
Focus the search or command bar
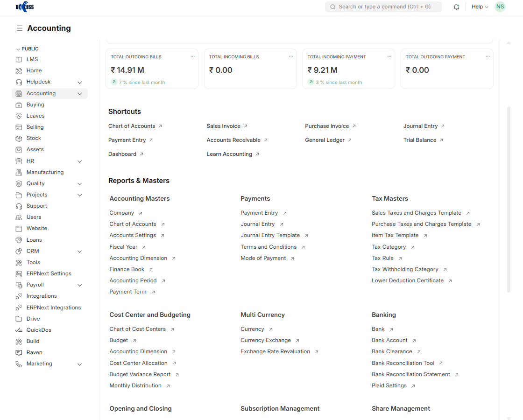tap(383, 7)
